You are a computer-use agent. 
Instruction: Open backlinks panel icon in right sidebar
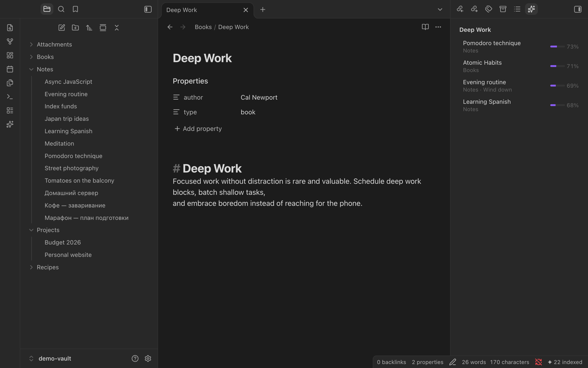tap(460, 9)
